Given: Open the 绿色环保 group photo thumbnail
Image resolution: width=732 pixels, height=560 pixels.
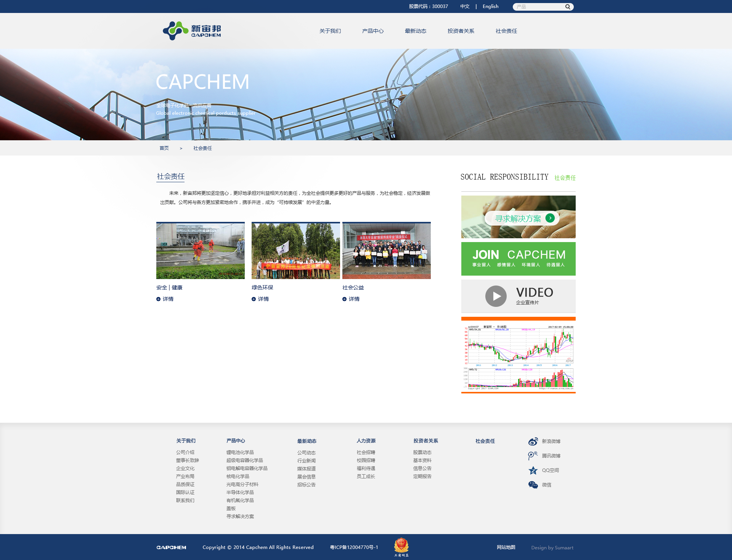Looking at the screenshot, I should (296, 250).
